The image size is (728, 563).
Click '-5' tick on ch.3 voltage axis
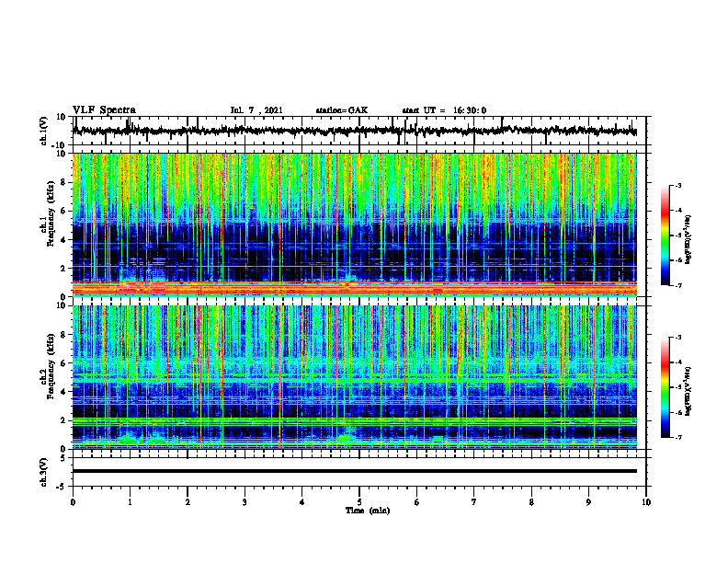63,487
